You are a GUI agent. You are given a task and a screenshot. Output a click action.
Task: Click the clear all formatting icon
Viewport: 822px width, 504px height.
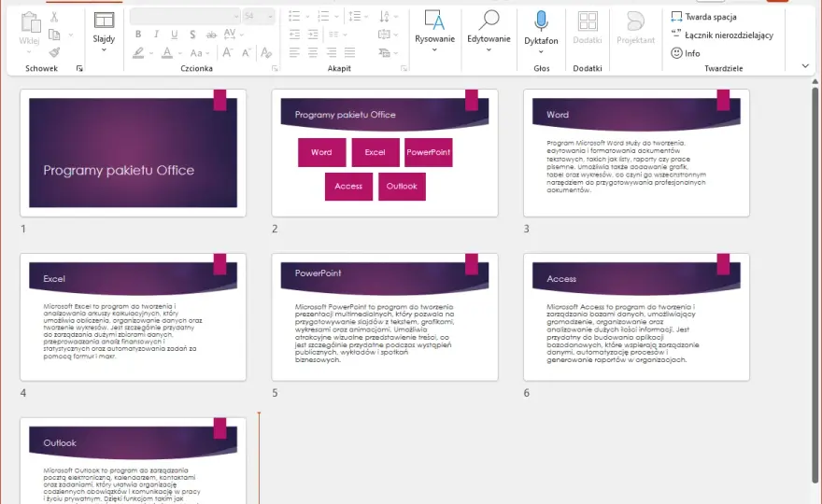coord(266,52)
